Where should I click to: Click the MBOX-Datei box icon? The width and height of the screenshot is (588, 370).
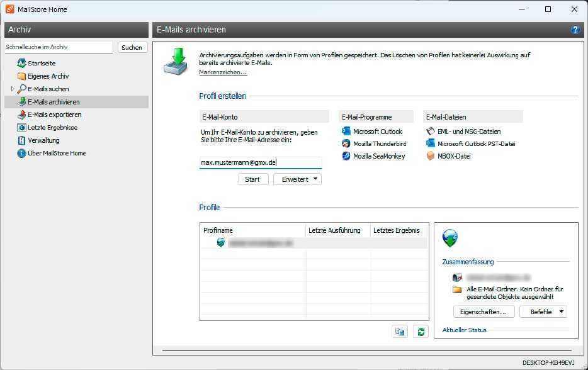(431, 156)
